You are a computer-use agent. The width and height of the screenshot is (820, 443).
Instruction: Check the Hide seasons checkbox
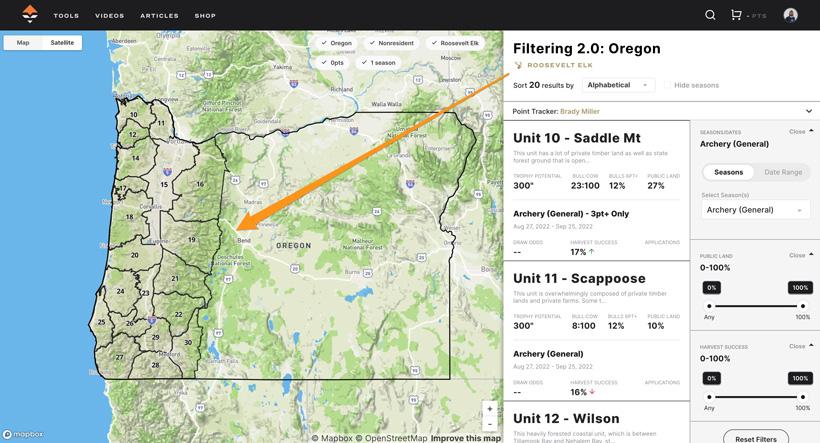tap(667, 85)
